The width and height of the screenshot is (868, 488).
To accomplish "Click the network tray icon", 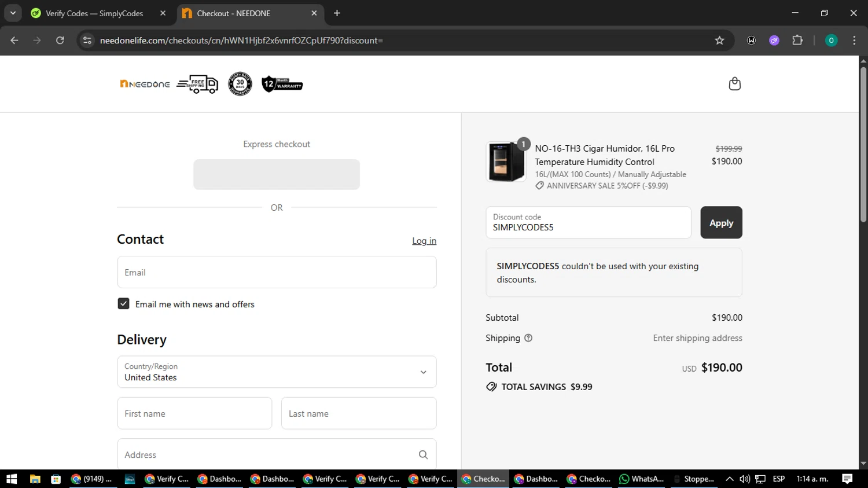I will tap(760, 479).
